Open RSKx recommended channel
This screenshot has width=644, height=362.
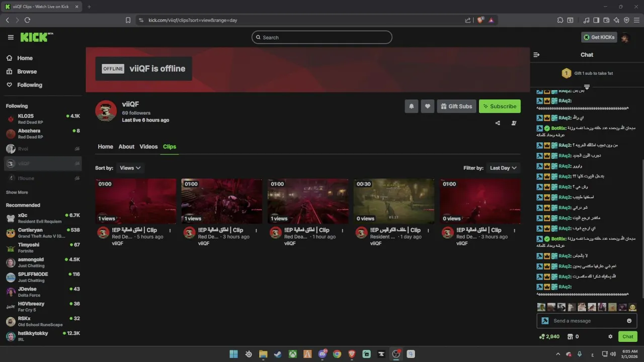43,322
